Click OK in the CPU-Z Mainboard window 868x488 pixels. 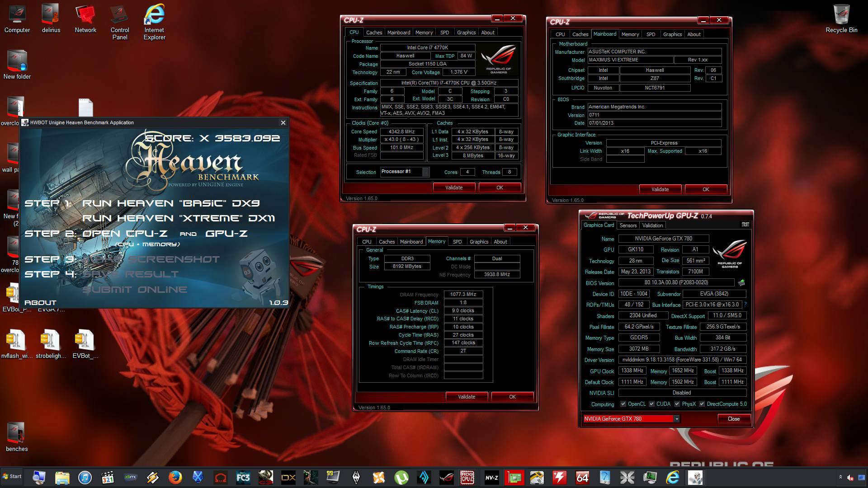point(706,189)
